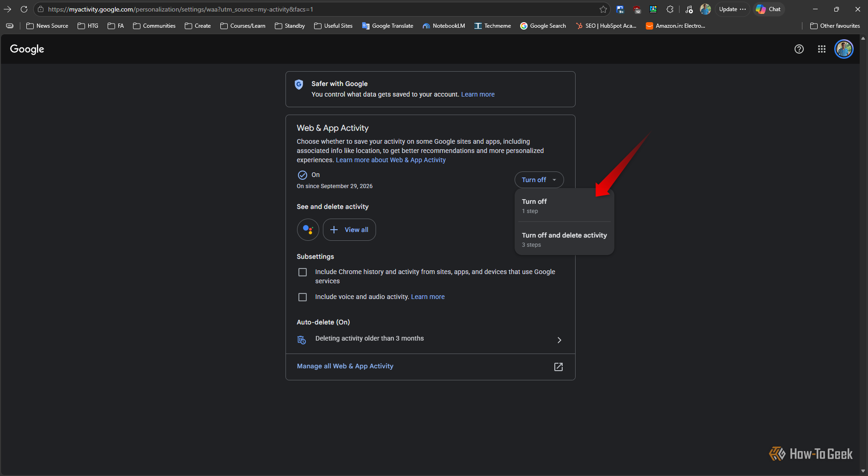
Task: Open the Communities bookmarks folder
Action: pos(154,26)
